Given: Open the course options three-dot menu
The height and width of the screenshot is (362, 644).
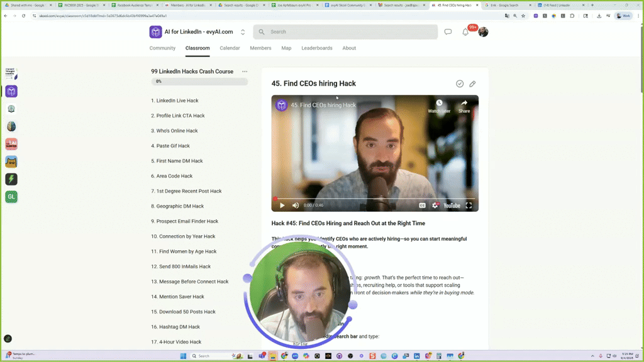Looking at the screenshot, I should pos(245,72).
